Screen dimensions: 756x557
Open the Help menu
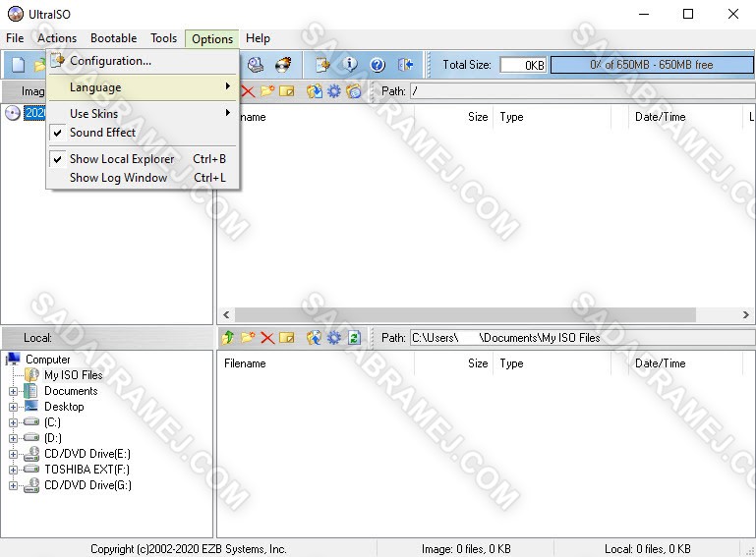[258, 38]
